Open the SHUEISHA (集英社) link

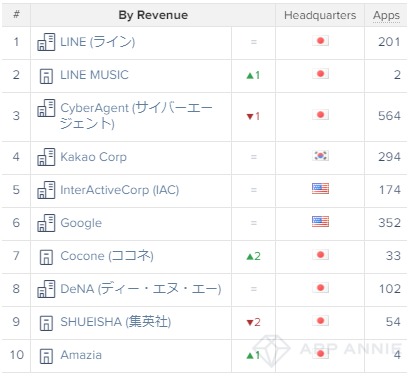[x=116, y=322]
